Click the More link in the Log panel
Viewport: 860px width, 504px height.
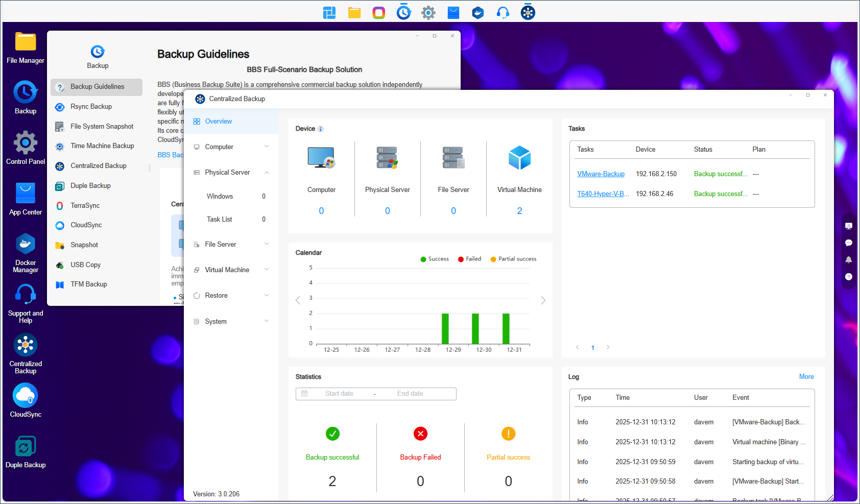click(806, 376)
